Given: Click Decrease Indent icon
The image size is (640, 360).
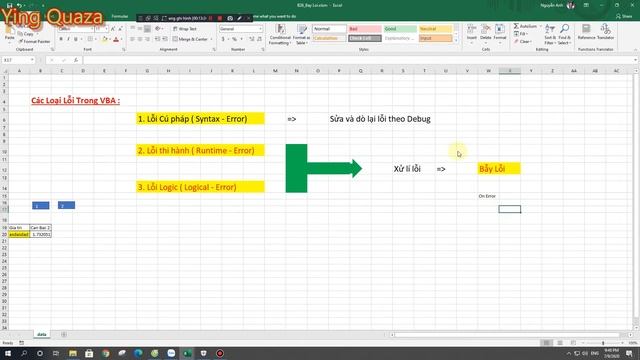Looking at the screenshot, I should (158, 39).
